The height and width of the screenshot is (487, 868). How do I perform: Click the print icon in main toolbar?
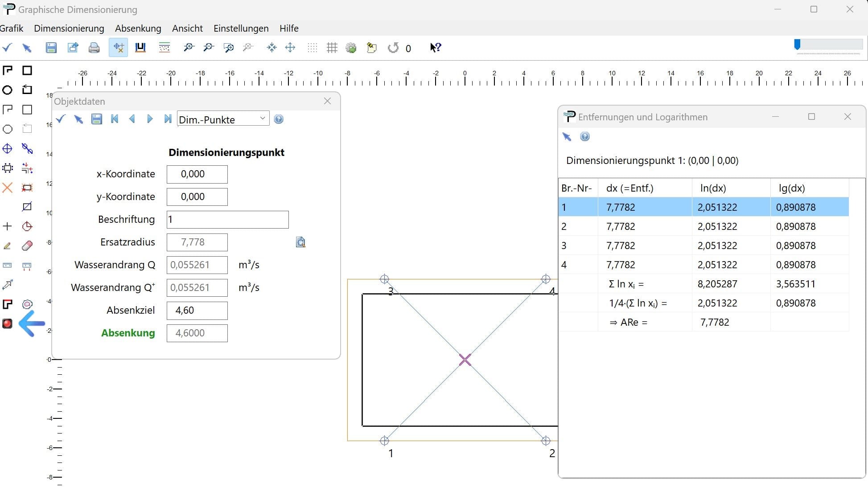click(x=94, y=48)
